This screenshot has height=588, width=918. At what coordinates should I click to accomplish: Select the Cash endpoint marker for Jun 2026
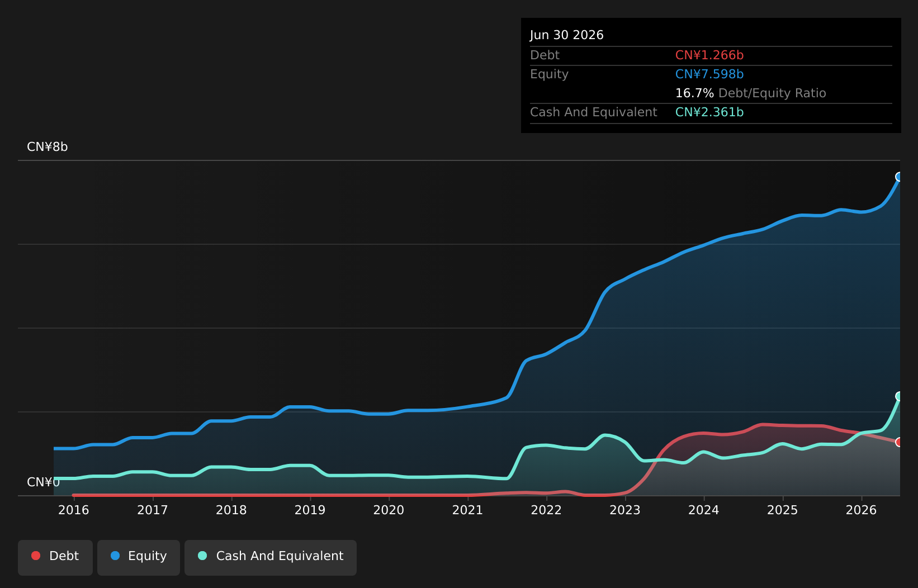point(900,396)
